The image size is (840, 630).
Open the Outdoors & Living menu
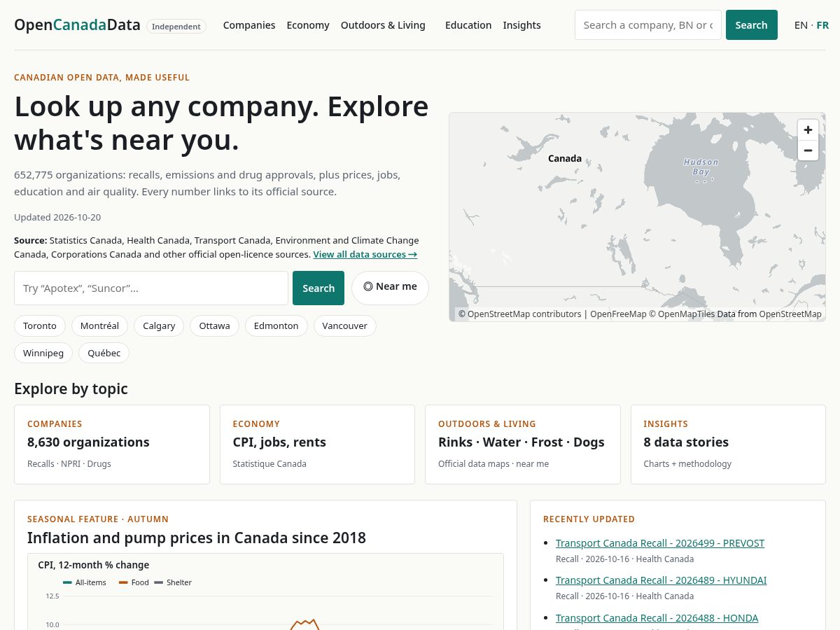click(x=383, y=25)
